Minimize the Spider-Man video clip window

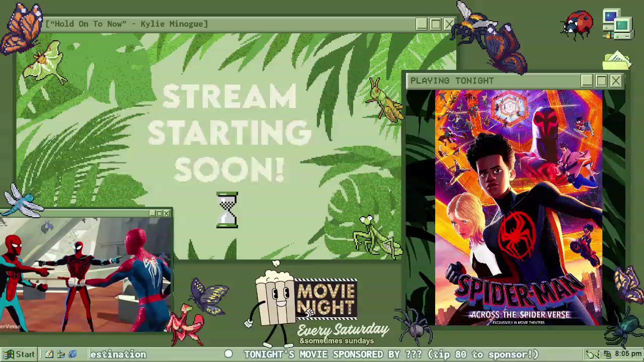[152, 213]
